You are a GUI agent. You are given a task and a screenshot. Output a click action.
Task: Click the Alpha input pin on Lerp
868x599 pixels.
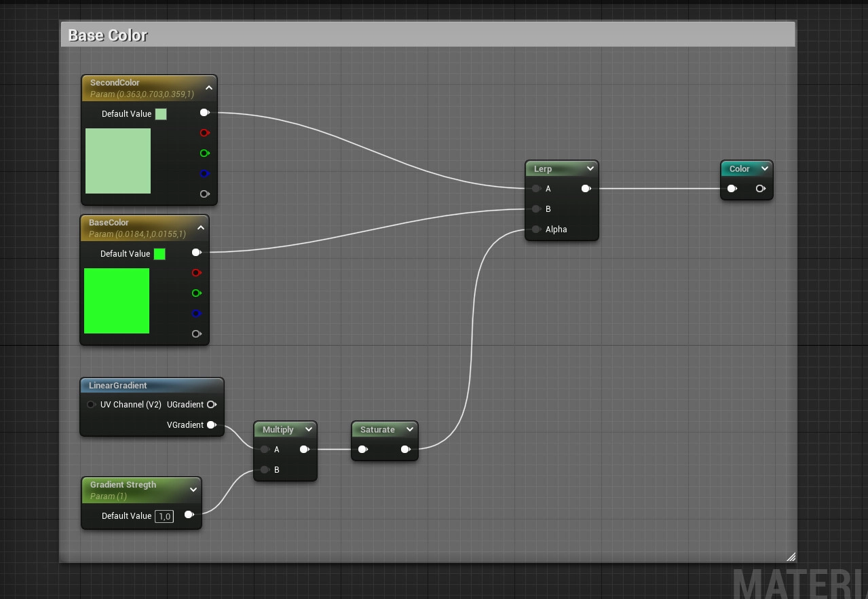[x=536, y=230]
